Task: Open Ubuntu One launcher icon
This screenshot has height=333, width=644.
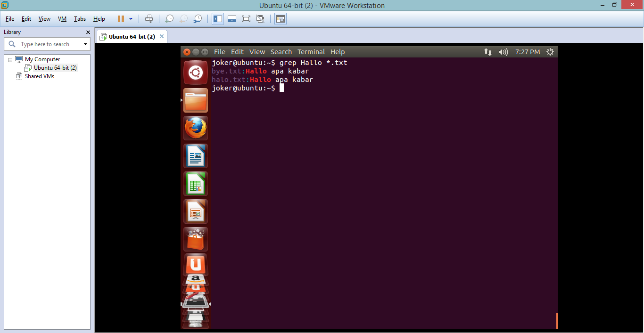Action: click(196, 264)
